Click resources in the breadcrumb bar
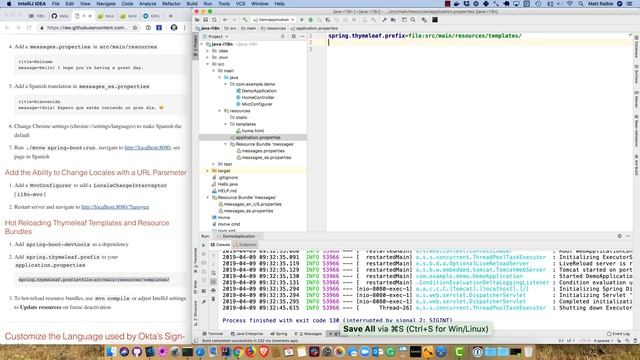 (274, 28)
